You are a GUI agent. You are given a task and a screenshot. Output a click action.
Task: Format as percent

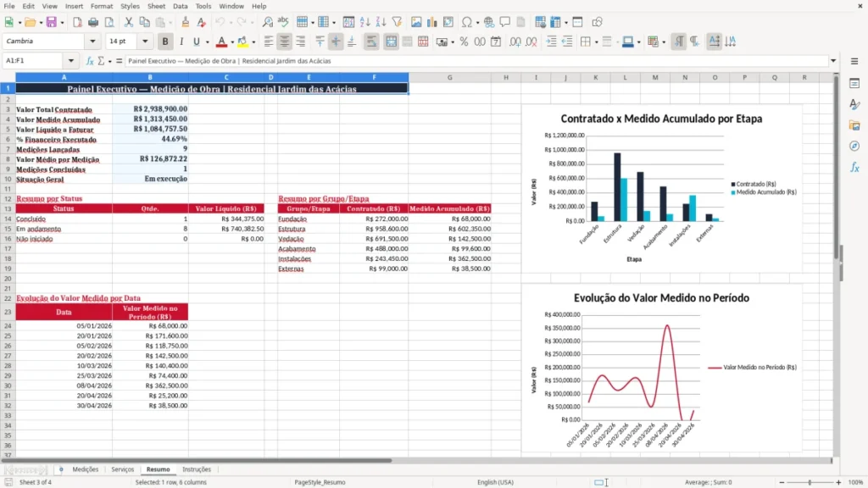pyautogui.click(x=464, y=42)
